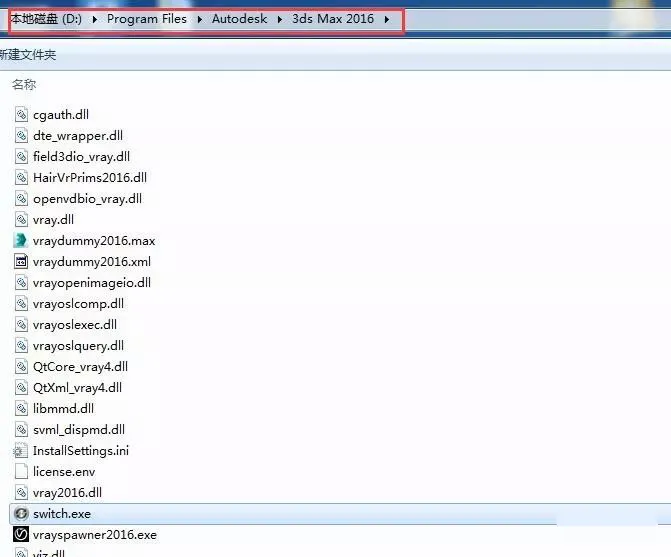This screenshot has height=557, width=671.
Task: Click the gear icon of InstallSettings.ini
Action: [20, 450]
